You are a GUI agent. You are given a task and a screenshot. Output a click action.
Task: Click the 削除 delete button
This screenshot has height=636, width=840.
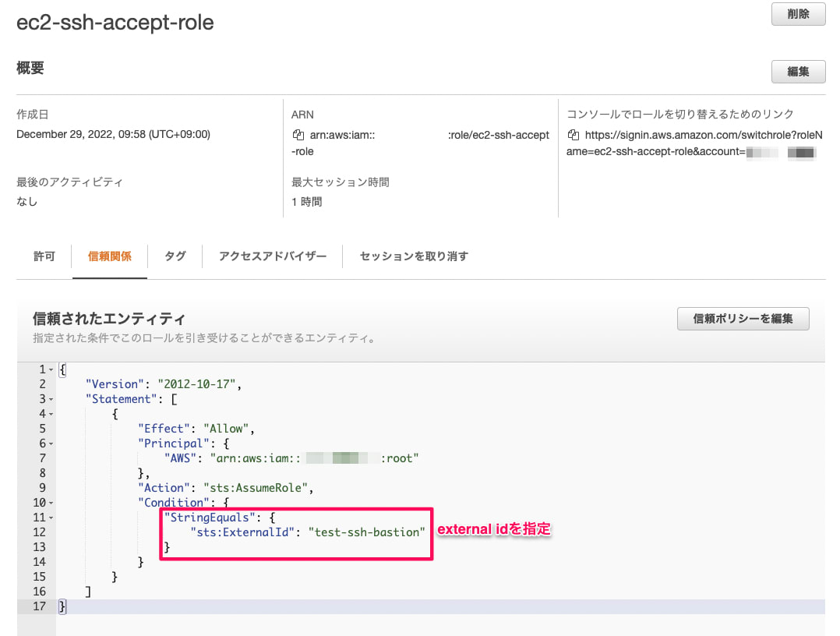[798, 14]
